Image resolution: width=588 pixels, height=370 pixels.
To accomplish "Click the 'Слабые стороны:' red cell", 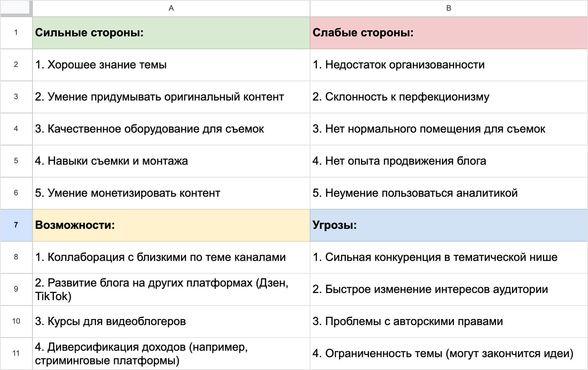I will (x=448, y=33).
